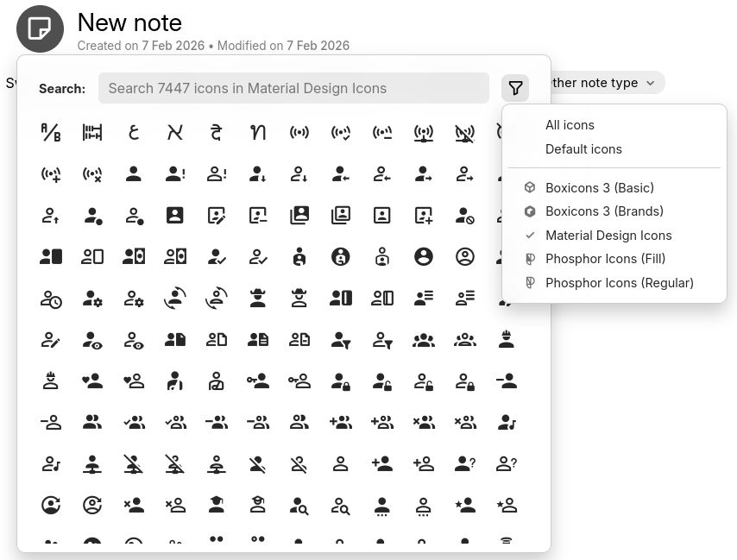The height and width of the screenshot is (560, 737).
Task: Select checked Material Design Icons option
Action: coord(608,236)
